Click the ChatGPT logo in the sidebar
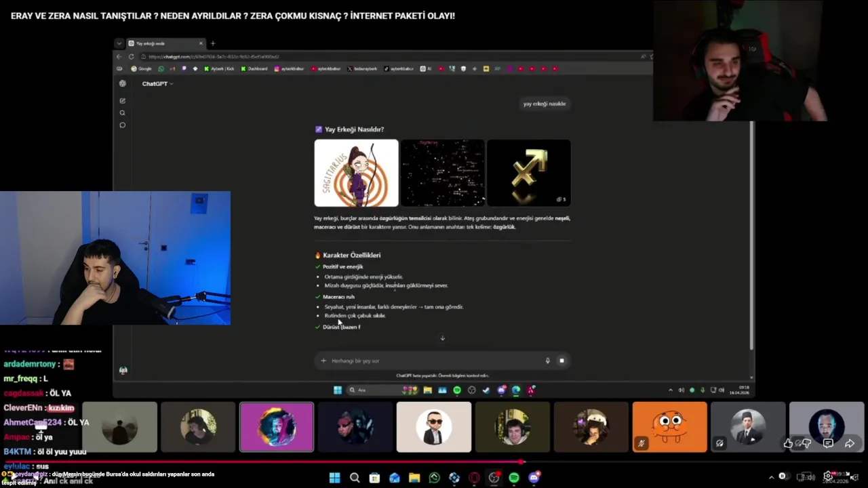Screen dimensions: 868x488 pos(123,83)
